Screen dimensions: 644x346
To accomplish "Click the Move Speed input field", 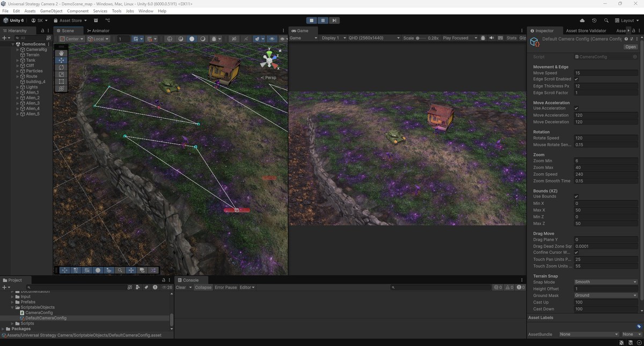I will (605, 73).
